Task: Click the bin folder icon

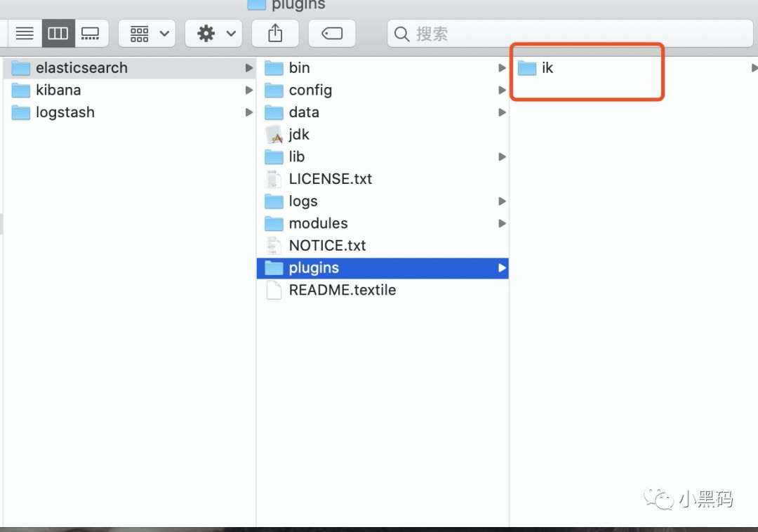Action: point(274,68)
